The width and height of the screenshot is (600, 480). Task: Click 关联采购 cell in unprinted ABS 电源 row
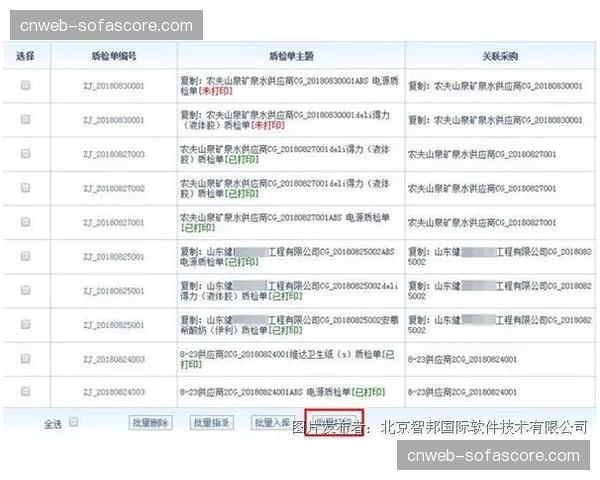tap(495, 86)
